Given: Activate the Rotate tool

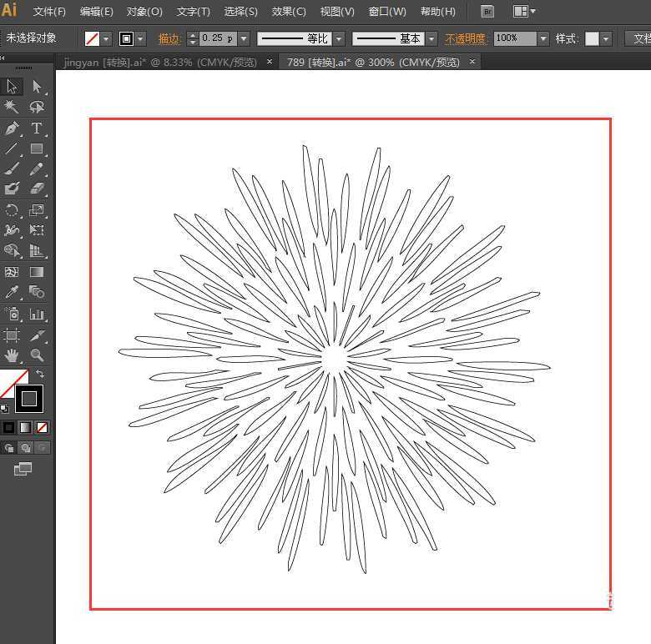Looking at the screenshot, I should pyautogui.click(x=12, y=211).
